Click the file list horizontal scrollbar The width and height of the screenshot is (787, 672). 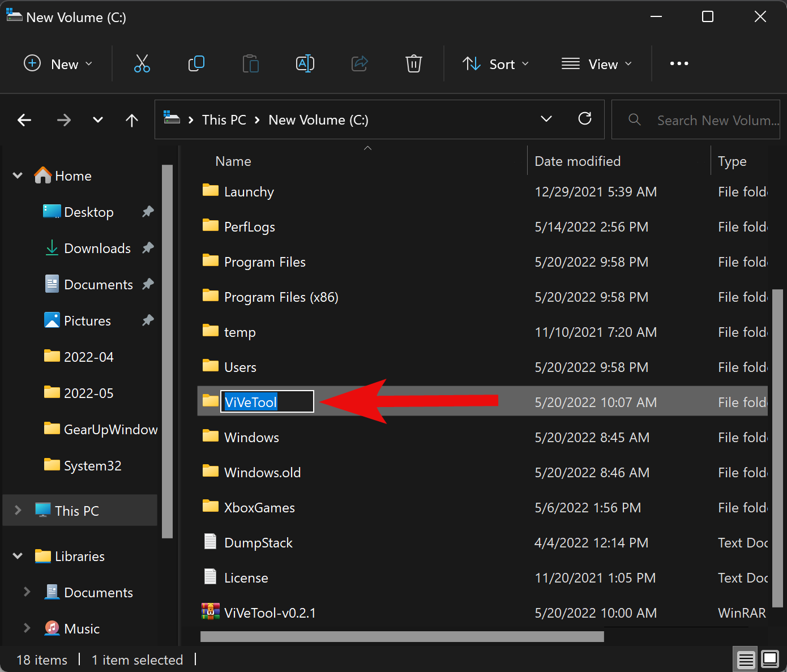(402, 637)
